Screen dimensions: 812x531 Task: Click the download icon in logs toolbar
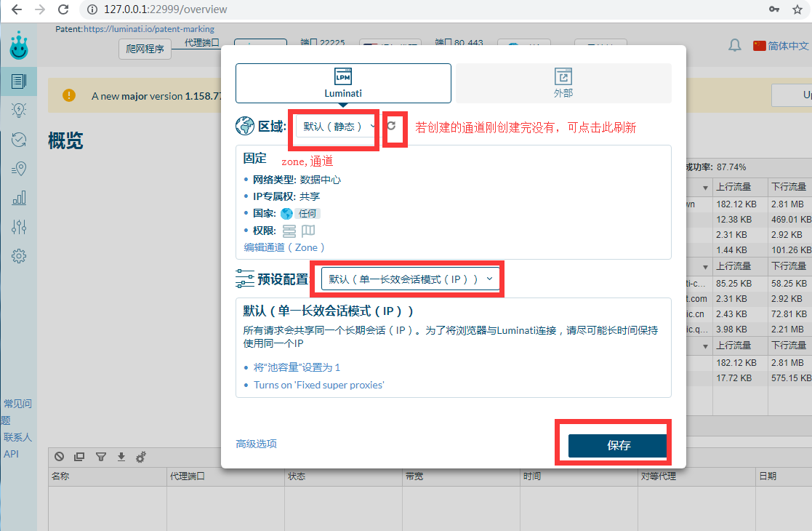[x=121, y=457]
